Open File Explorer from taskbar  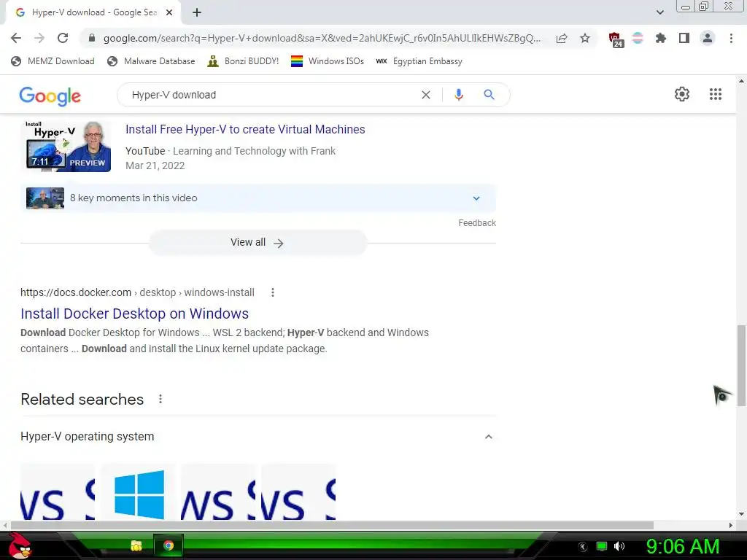(136, 545)
